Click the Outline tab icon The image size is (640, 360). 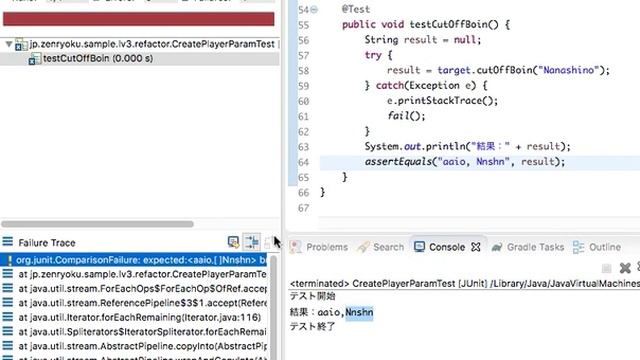coord(578,247)
